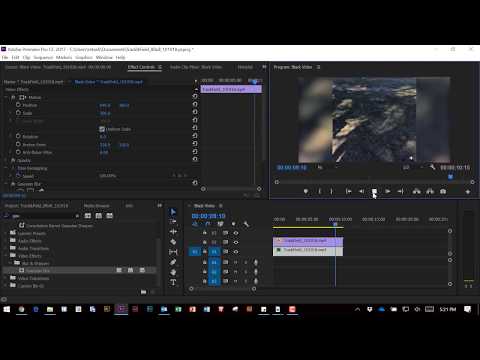Select the Selection arrow tool
Viewport: 480px width, 360px height.
173,212
